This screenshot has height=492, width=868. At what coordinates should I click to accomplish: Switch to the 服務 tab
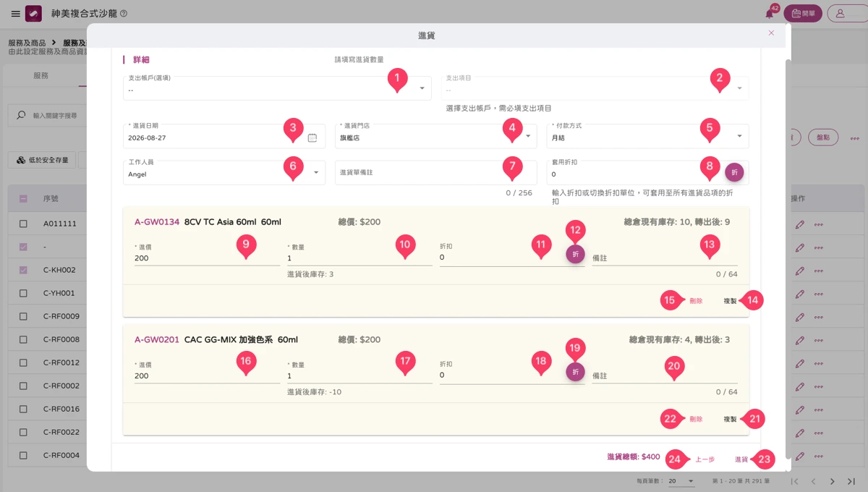(x=41, y=75)
